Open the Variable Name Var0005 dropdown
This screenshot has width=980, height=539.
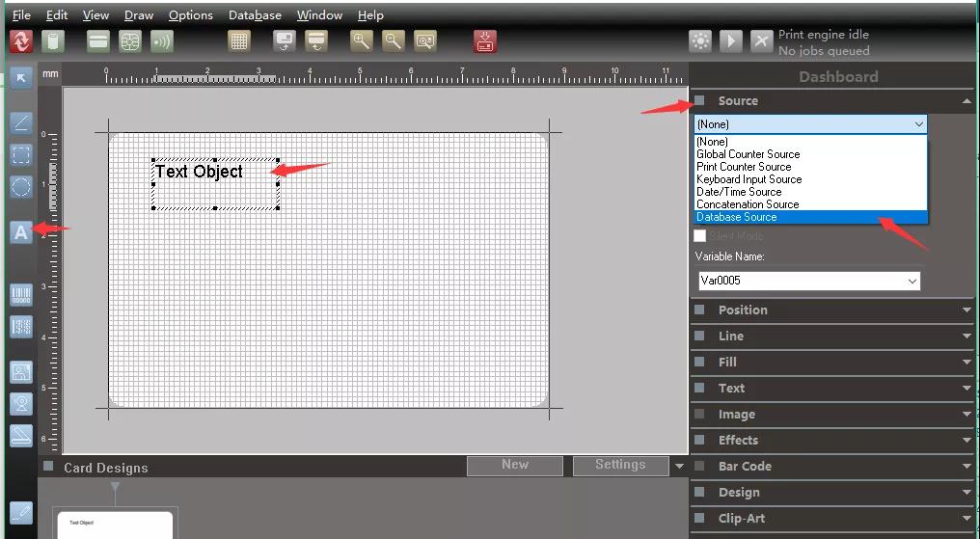(809, 281)
